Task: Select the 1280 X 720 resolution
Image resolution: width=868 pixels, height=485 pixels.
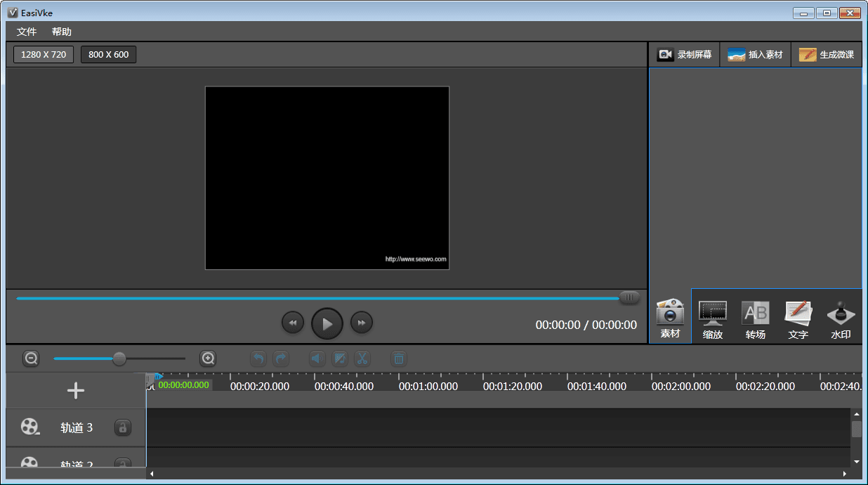Action: (x=44, y=54)
